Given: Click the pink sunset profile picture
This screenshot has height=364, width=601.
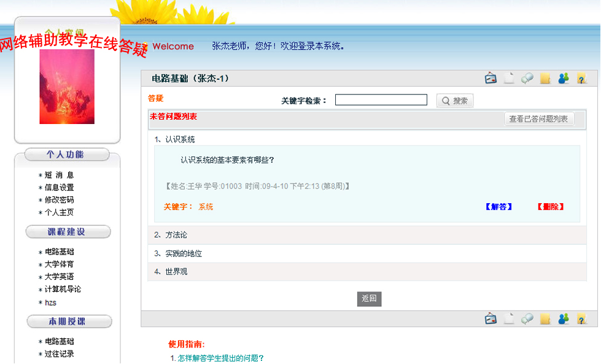Looking at the screenshot, I should [x=67, y=87].
